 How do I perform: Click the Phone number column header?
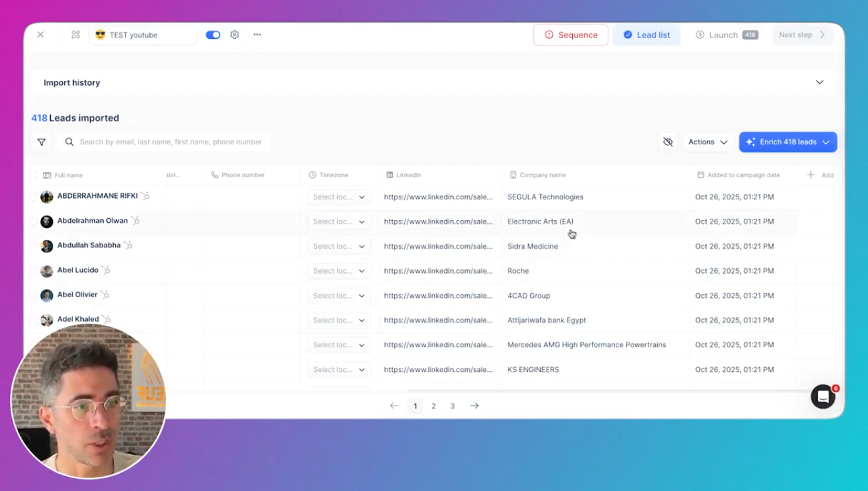tap(238, 175)
